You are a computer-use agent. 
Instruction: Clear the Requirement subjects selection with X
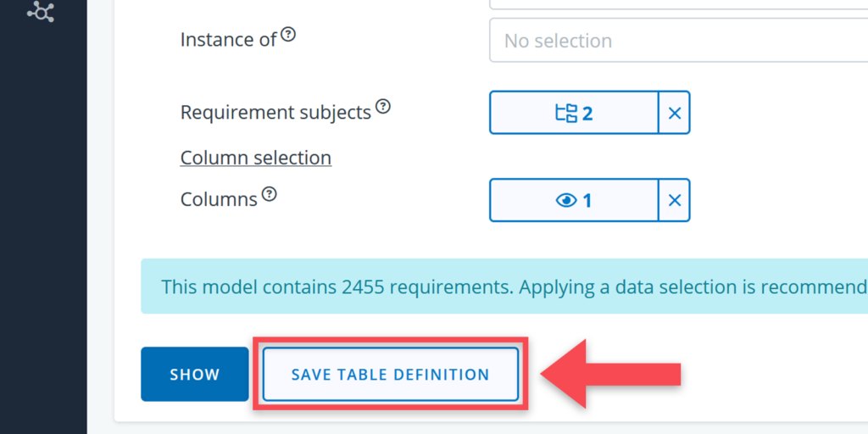675,113
